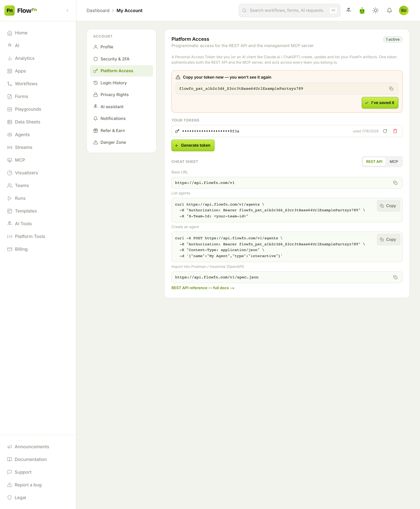420x509 pixels.
Task: Select Profile in Account menu
Action: pyautogui.click(x=121, y=47)
